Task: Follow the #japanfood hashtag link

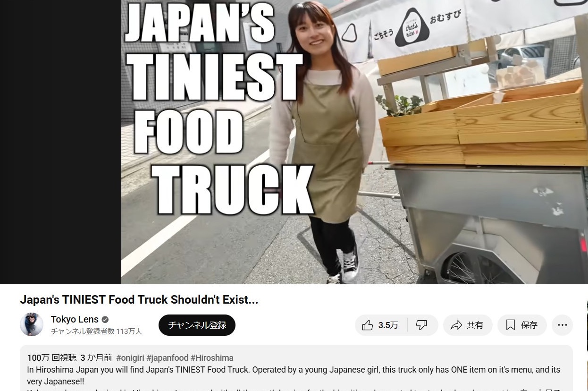Action: tap(167, 358)
